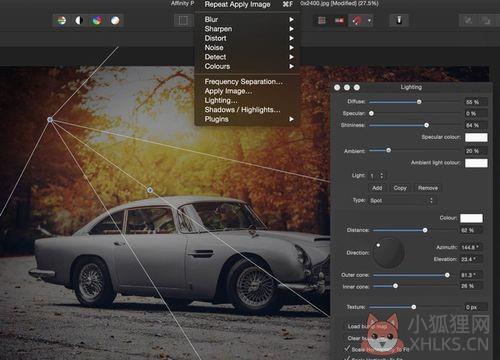
Task: Open the snapping options dropdown arrow
Action: pyautogui.click(x=369, y=21)
